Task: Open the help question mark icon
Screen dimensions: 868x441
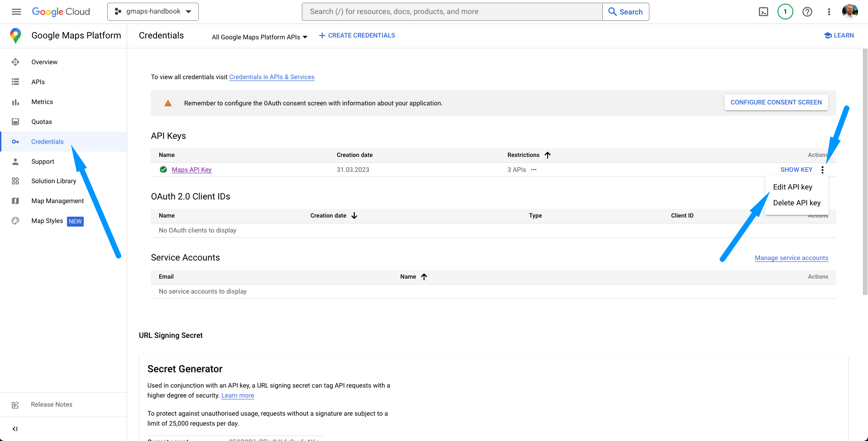Action: pyautogui.click(x=807, y=12)
